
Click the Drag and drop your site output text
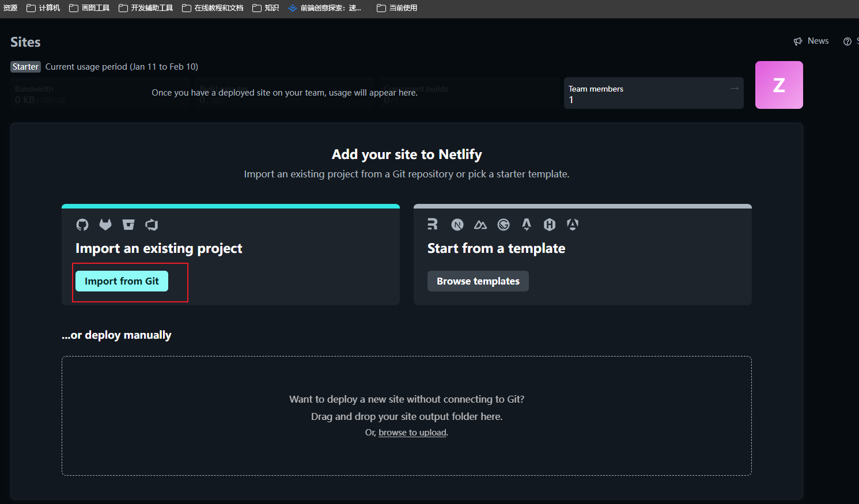(x=407, y=416)
